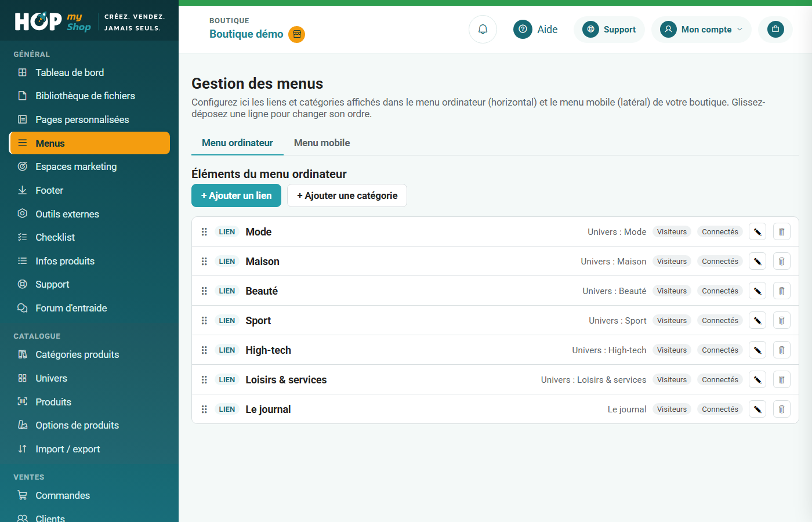812x522 pixels.
Task: Open Tableau de bord in sidebar
Action: point(89,72)
